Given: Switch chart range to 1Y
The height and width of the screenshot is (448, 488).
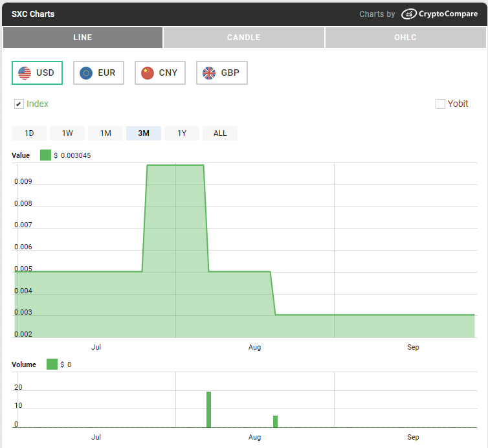Looking at the screenshot, I should tap(182, 133).
